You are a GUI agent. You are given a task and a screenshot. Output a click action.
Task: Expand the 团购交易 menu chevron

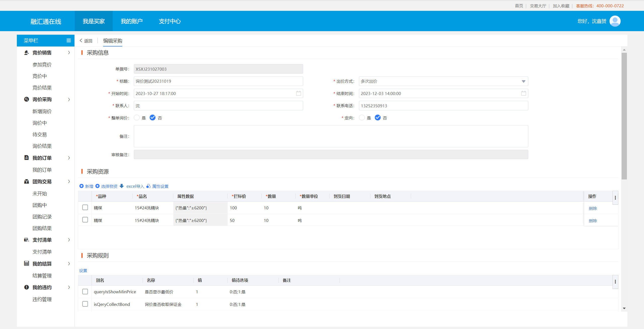click(69, 181)
